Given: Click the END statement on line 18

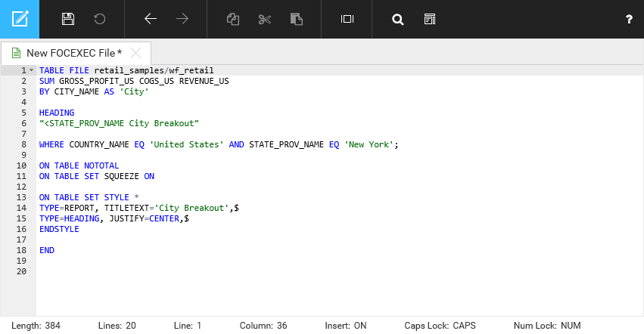Looking at the screenshot, I should tap(47, 250).
